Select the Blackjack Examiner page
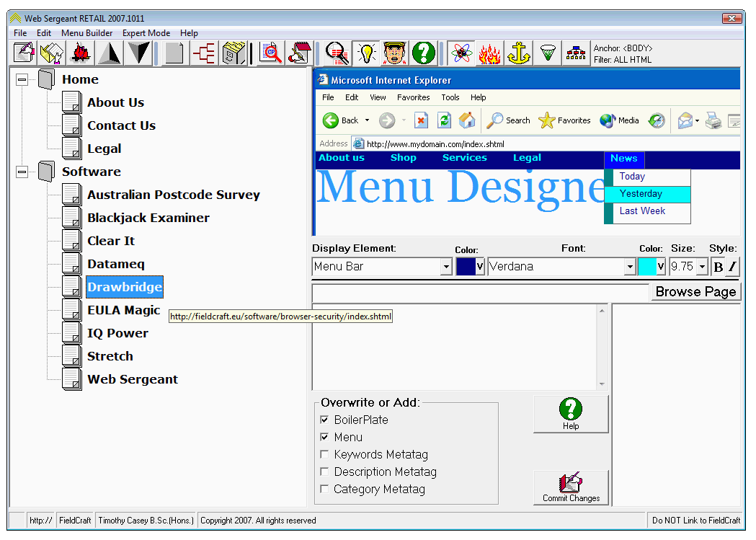This screenshot has width=756, height=540. point(148,218)
